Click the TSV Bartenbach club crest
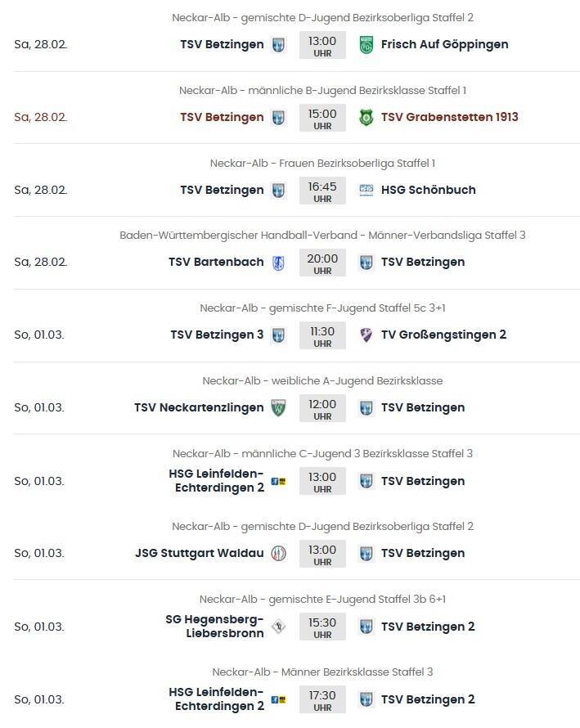 tap(278, 263)
